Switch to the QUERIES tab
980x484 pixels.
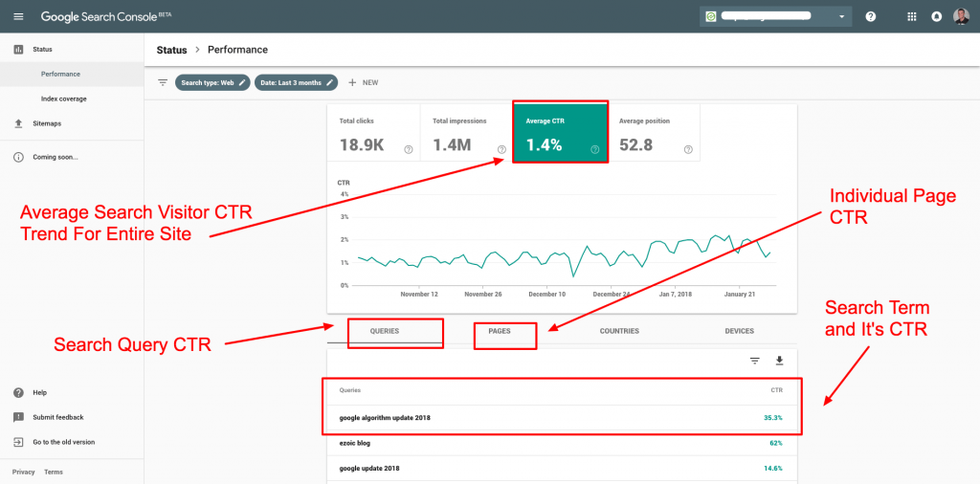coord(385,331)
